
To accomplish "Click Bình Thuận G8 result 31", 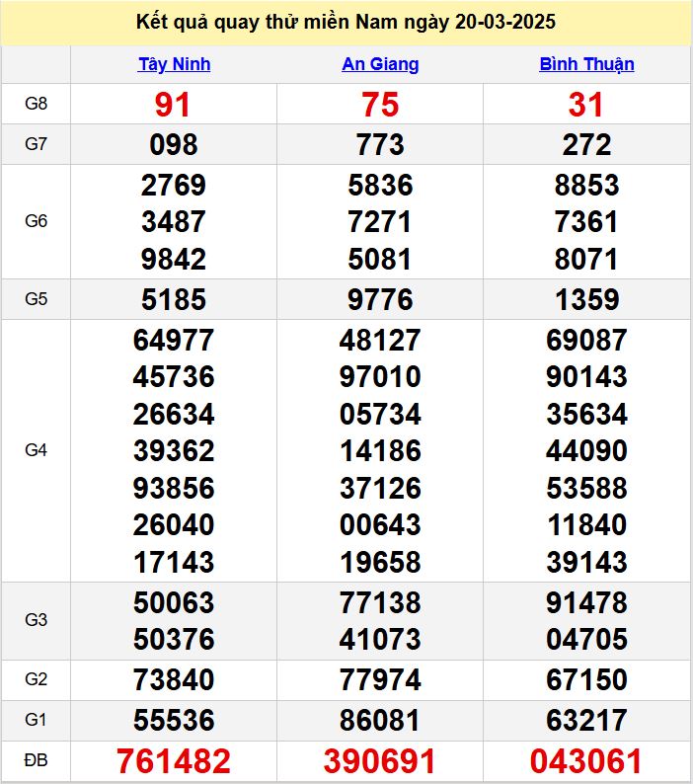I will pos(585,105).
